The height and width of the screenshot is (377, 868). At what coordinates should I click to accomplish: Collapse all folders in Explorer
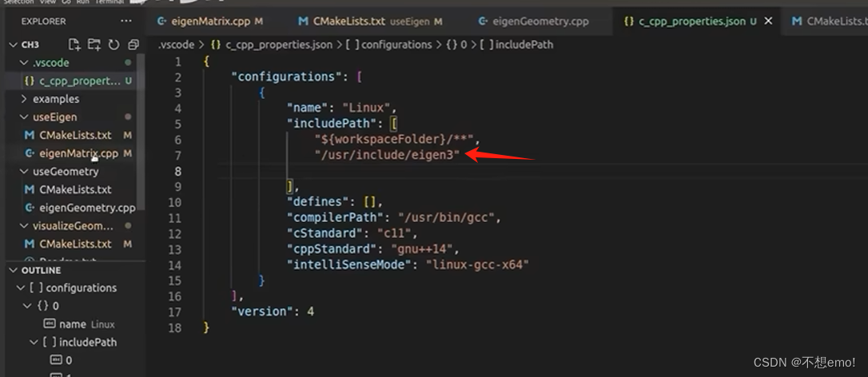(133, 45)
